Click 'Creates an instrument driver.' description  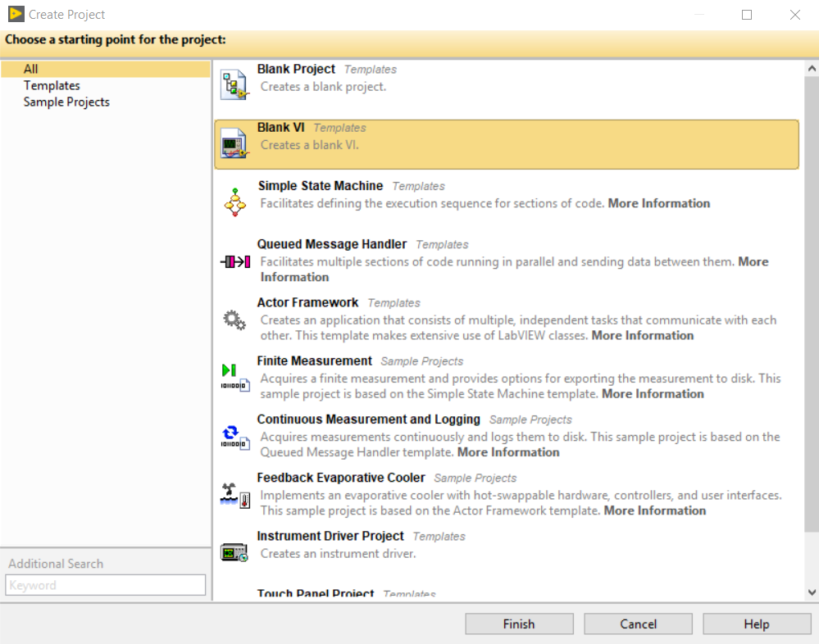338,554
